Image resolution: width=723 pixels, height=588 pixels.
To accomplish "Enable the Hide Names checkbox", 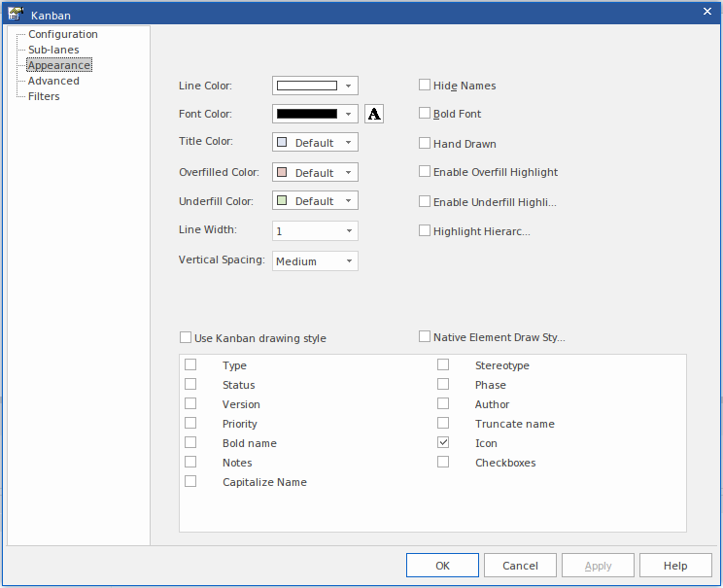I will click(425, 86).
